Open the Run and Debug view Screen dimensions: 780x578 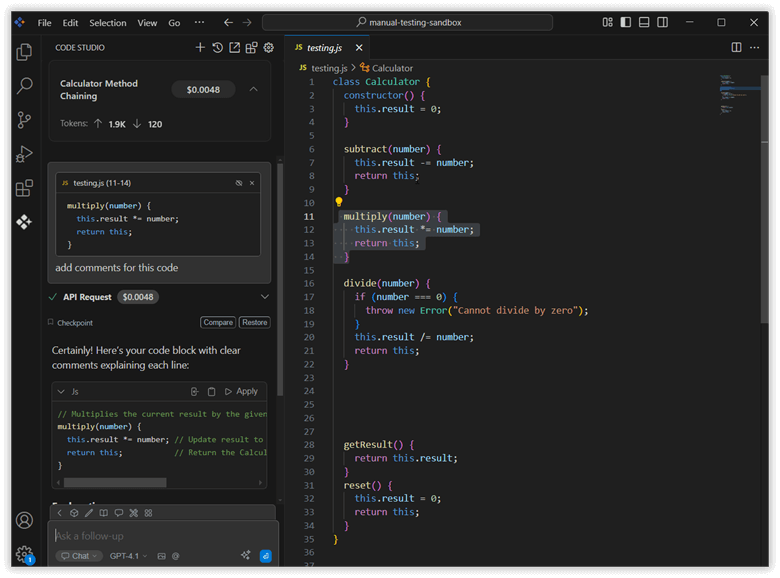(x=24, y=154)
